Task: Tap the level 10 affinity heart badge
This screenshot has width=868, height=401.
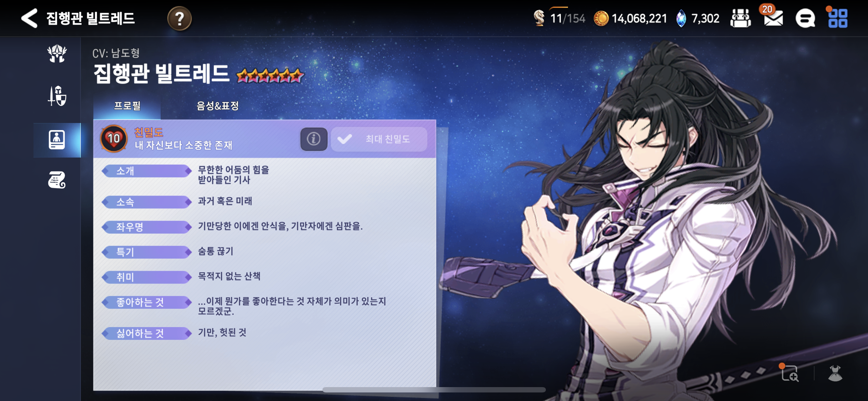Action: (x=114, y=139)
